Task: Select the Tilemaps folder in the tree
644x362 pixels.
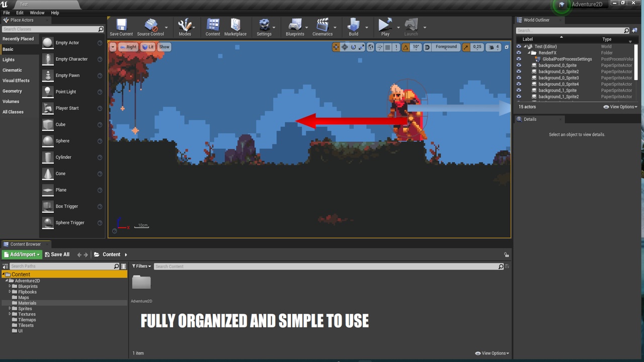Action: pyautogui.click(x=27, y=320)
